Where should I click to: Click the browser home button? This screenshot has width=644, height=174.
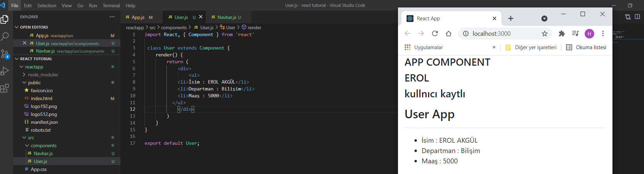click(448, 33)
